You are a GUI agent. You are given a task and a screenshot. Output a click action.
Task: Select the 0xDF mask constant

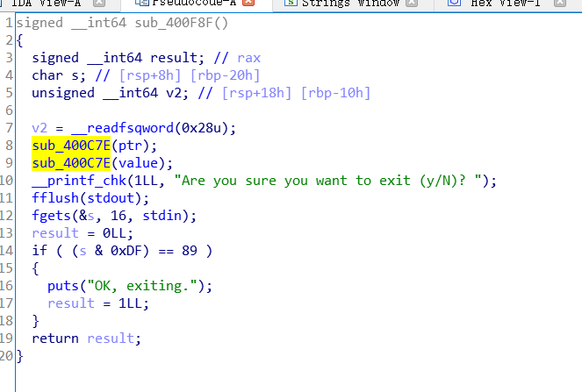(126, 251)
